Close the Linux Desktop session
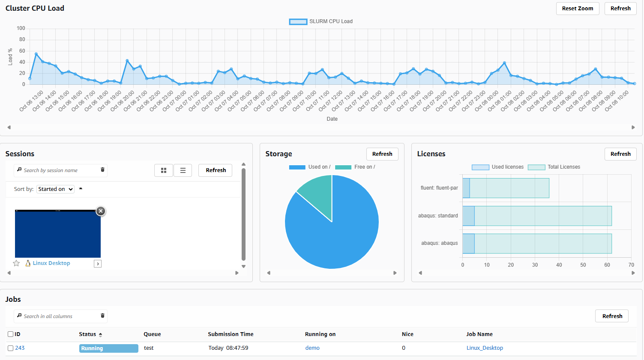644x360 pixels. pos(101,211)
